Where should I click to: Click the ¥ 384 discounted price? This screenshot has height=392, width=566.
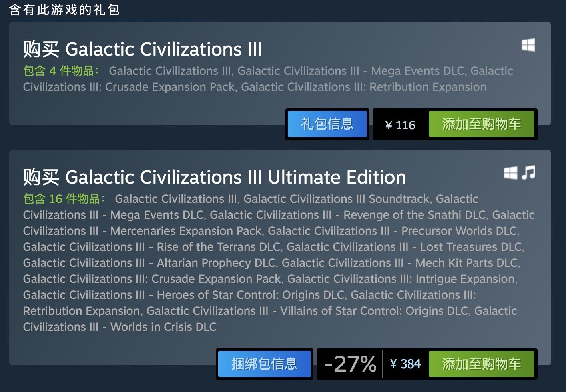coord(405,364)
